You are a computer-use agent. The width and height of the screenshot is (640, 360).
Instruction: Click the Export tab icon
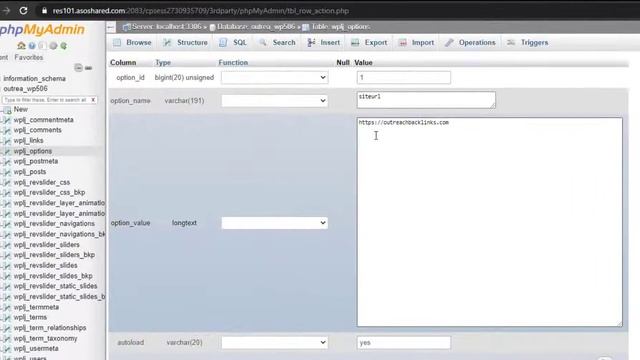[355, 42]
